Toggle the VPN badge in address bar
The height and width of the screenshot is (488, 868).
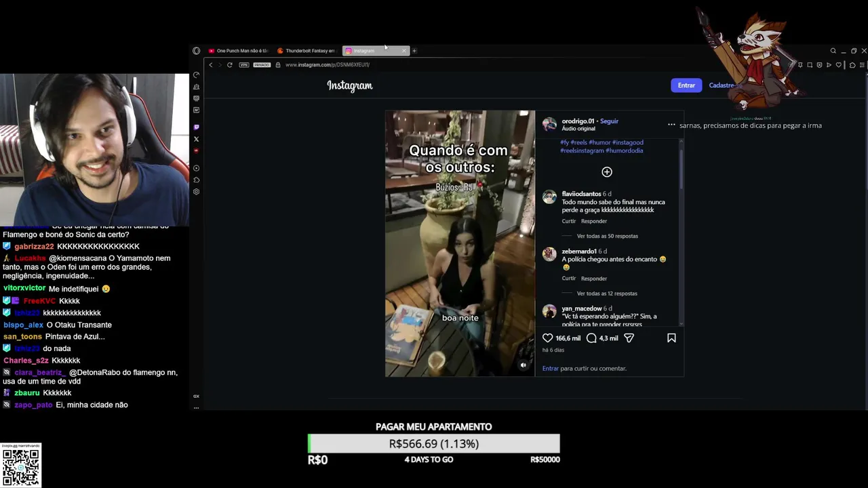(x=244, y=64)
